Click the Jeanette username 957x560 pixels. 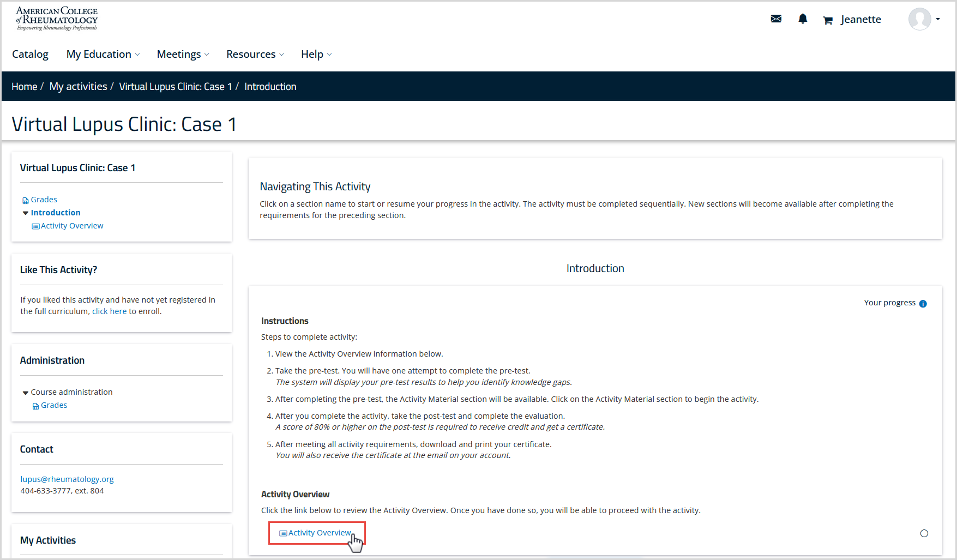[x=861, y=20]
